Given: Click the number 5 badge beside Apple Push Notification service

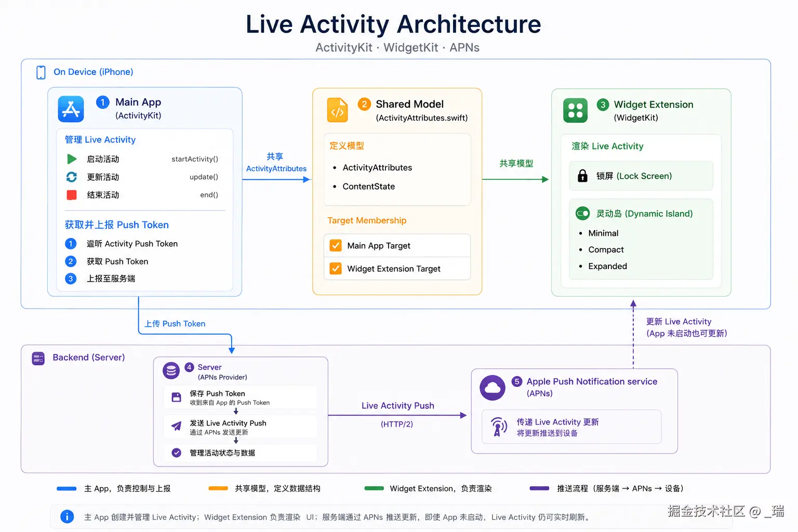Looking at the screenshot, I should 517,381.
